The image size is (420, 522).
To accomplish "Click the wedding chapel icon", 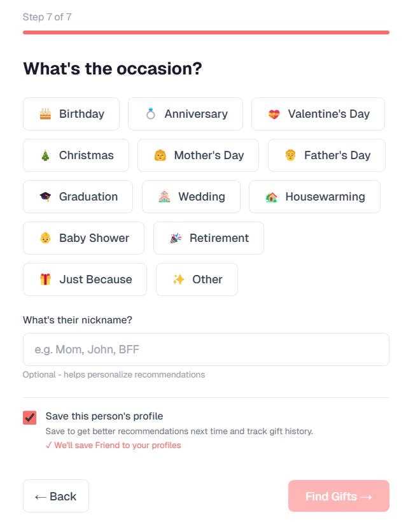I will tap(164, 197).
